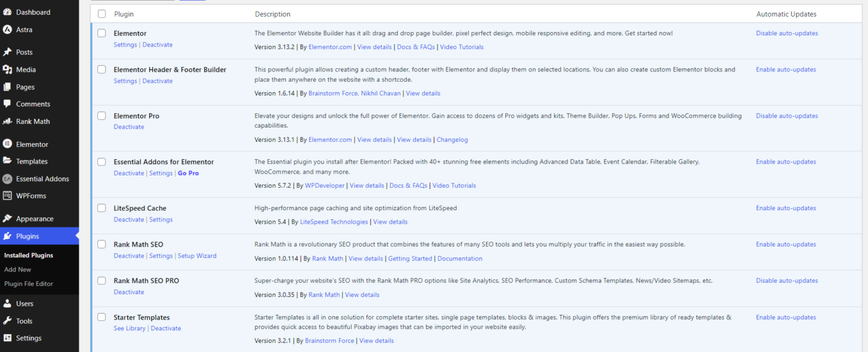Check the Essential Addons for Elementor checkbox
This screenshot has width=868, height=352.
[x=102, y=162]
